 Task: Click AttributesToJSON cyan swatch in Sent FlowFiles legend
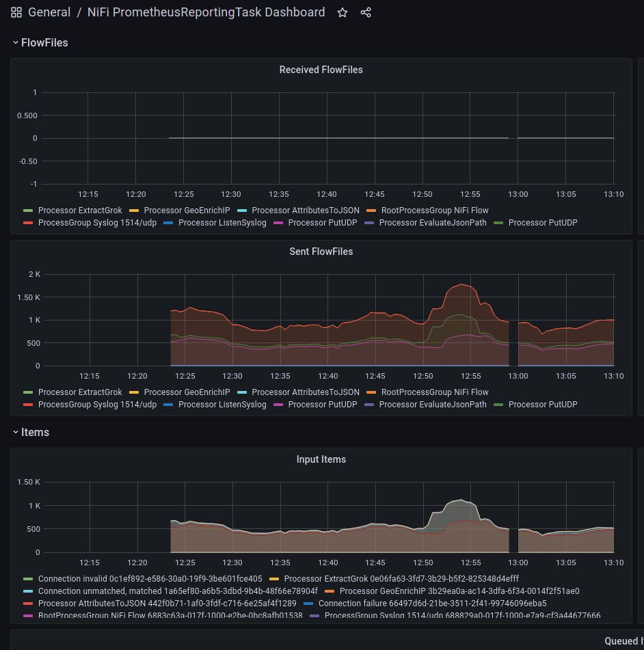(242, 392)
